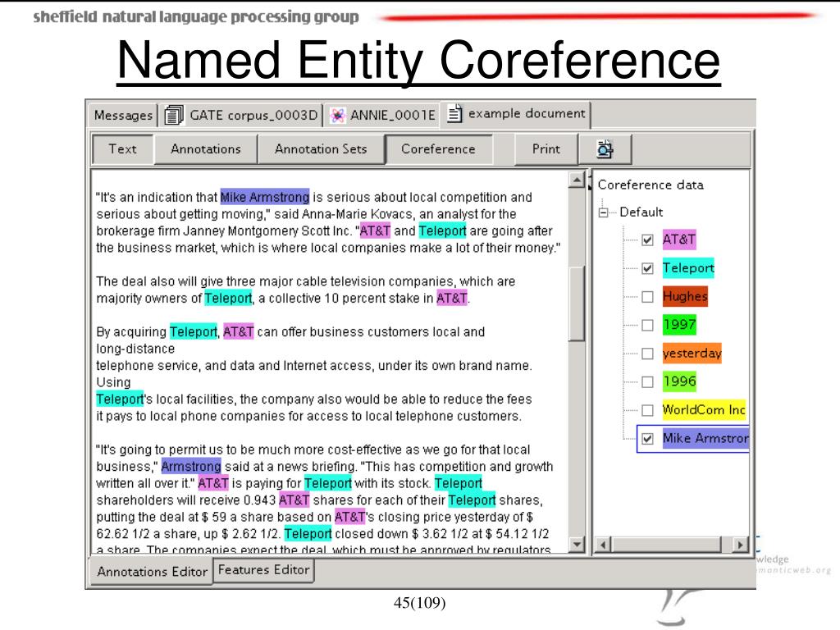Click coreference panel scroll right arrow

pos(741,546)
